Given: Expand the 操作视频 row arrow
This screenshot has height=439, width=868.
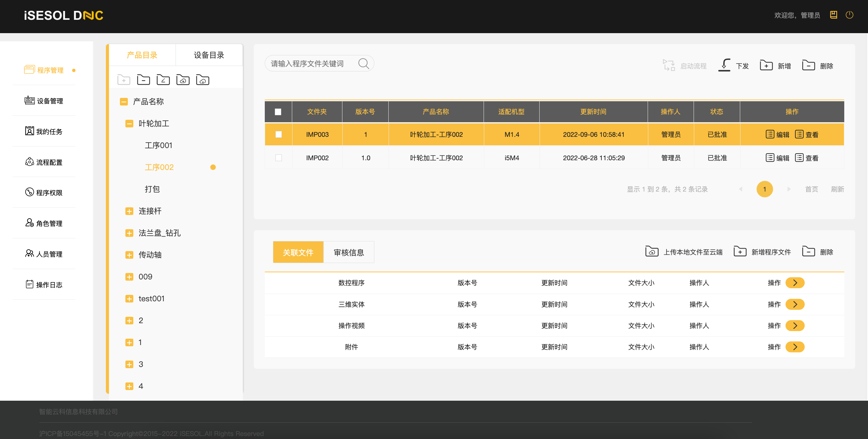Looking at the screenshot, I should coord(795,325).
